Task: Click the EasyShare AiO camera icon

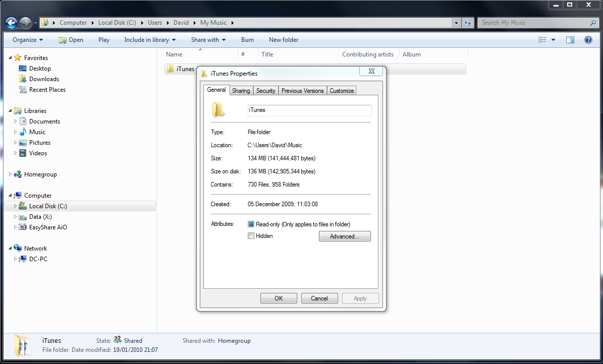Action: pyautogui.click(x=23, y=227)
